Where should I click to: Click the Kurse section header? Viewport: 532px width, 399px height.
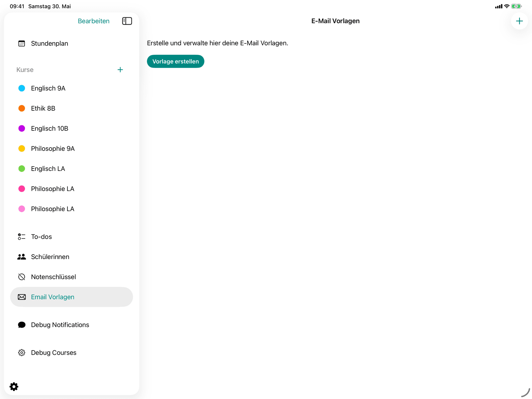25,70
